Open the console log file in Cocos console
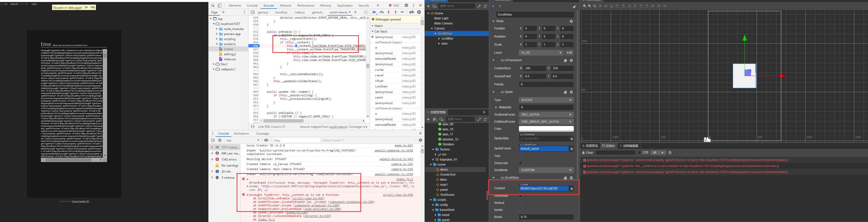The height and width of the screenshot is (222, 868). coord(670,153)
